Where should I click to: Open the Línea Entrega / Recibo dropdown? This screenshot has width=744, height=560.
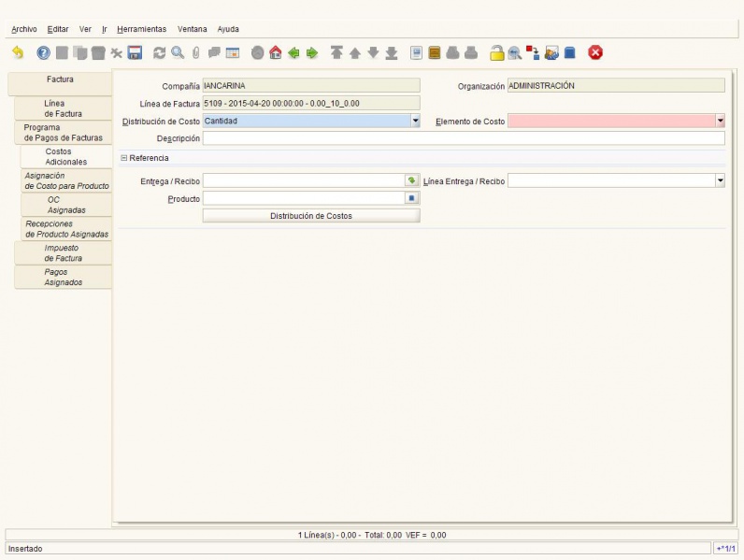click(721, 180)
